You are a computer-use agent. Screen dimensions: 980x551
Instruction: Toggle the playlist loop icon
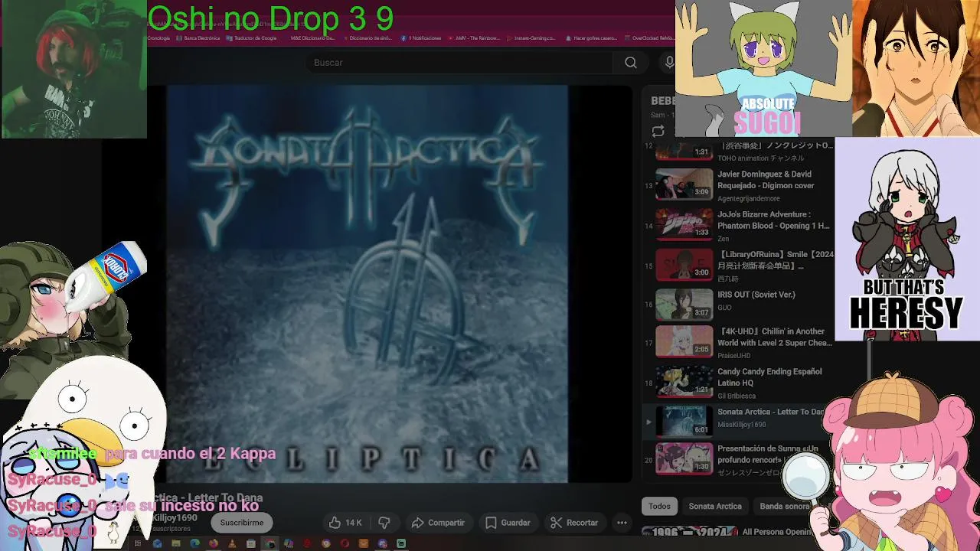pos(658,131)
